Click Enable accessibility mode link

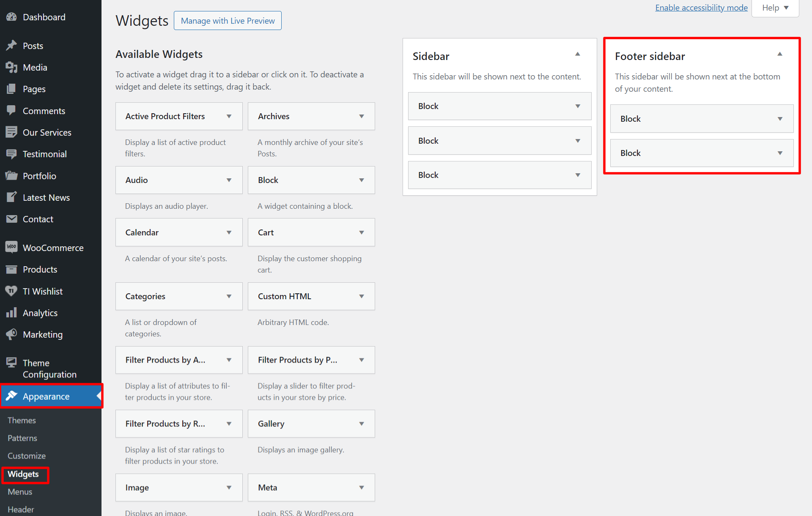click(701, 8)
